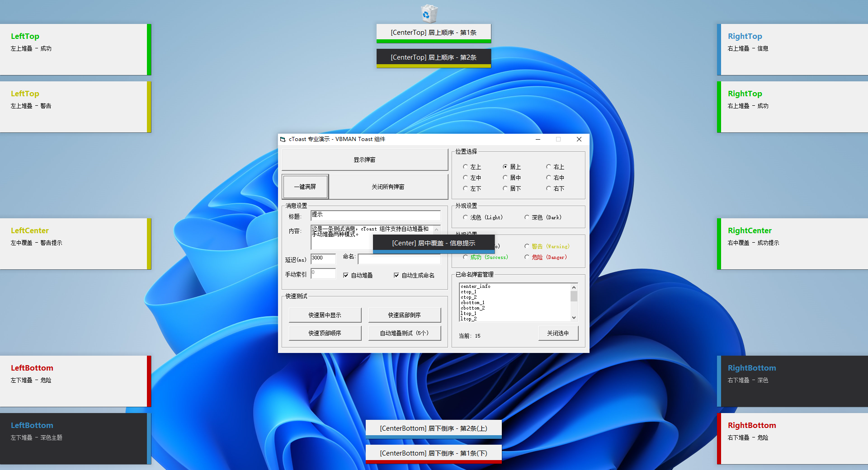This screenshot has height=470, width=868.
Task: Click the 关闭所有弹窗 button
Action: pyautogui.click(x=388, y=187)
